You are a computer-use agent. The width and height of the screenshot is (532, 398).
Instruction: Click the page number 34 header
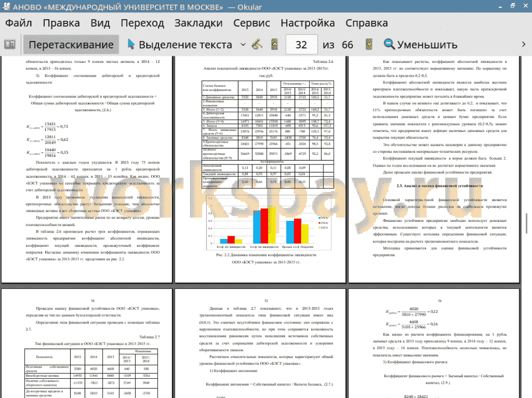93,301
